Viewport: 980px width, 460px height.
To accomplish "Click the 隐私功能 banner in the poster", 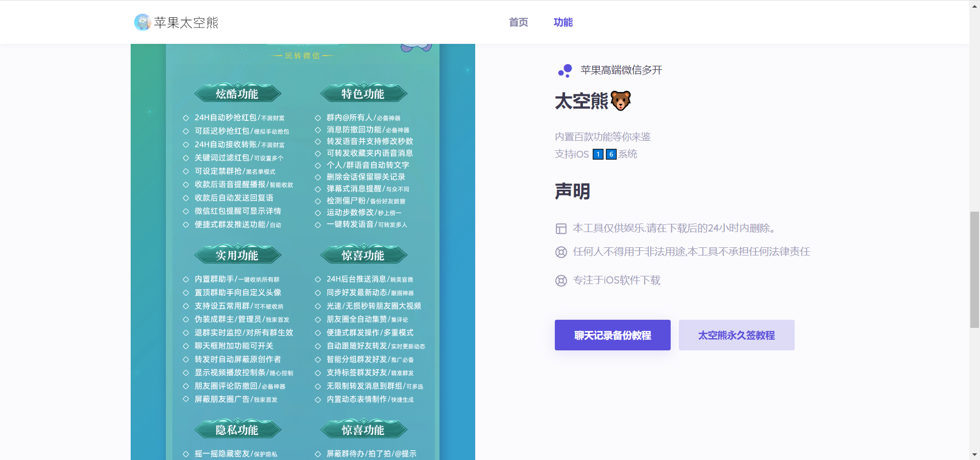I will point(237,429).
